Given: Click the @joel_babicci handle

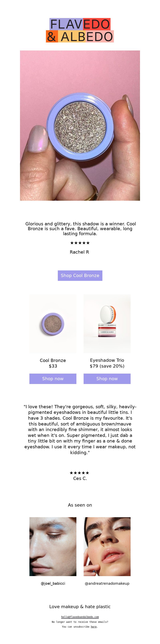Looking at the screenshot, I should pyautogui.click(x=53, y=584).
